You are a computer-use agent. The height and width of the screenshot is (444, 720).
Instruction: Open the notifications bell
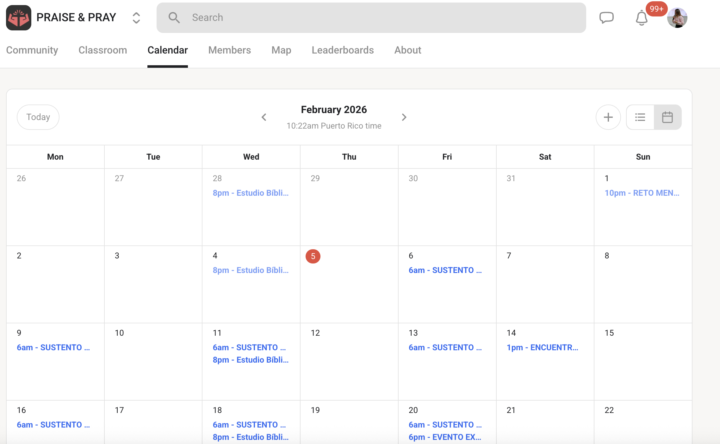tap(641, 18)
